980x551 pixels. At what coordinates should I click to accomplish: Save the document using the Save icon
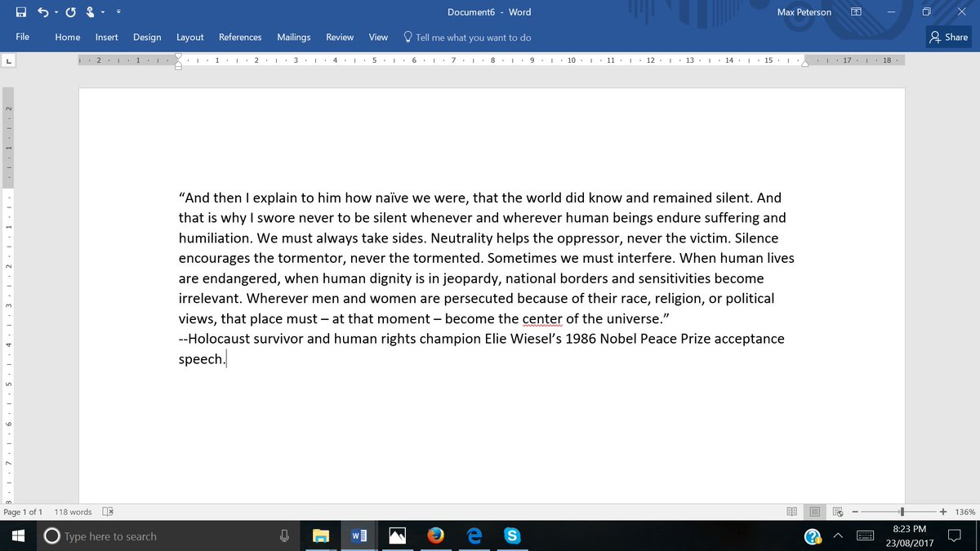(x=21, y=12)
